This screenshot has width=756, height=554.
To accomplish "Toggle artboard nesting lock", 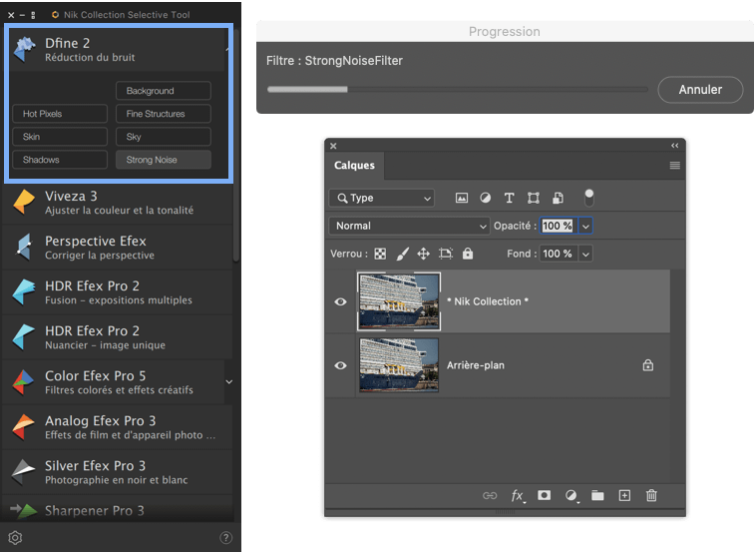I will tap(446, 254).
